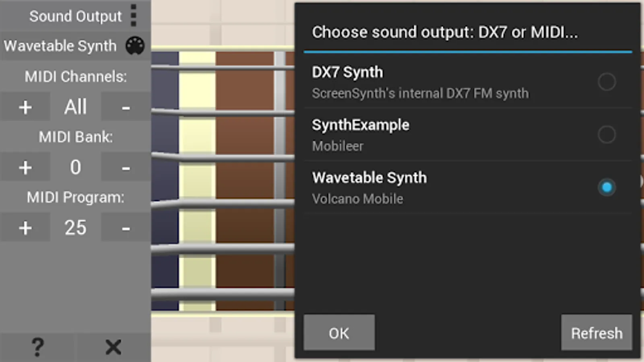The width and height of the screenshot is (644, 362).
Task: Decrease MIDI Bank with the minus button
Action: pos(126,167)
